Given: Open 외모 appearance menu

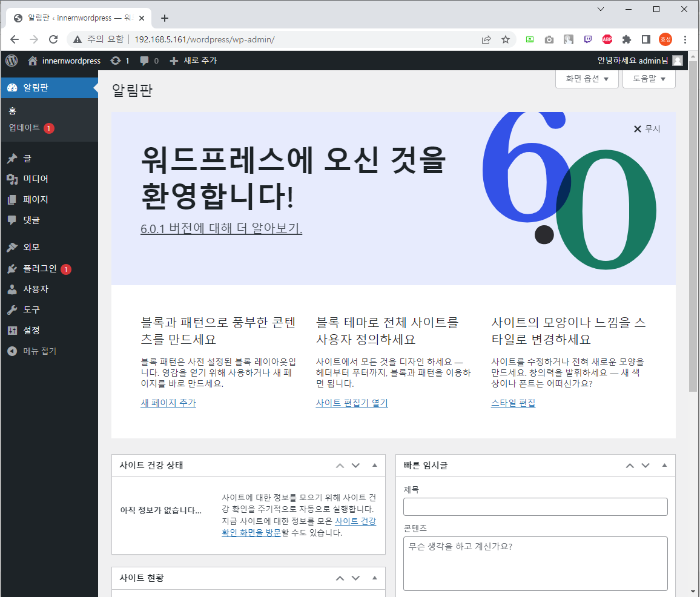Looking at the screenshot, I should click(x=49, y=248).
